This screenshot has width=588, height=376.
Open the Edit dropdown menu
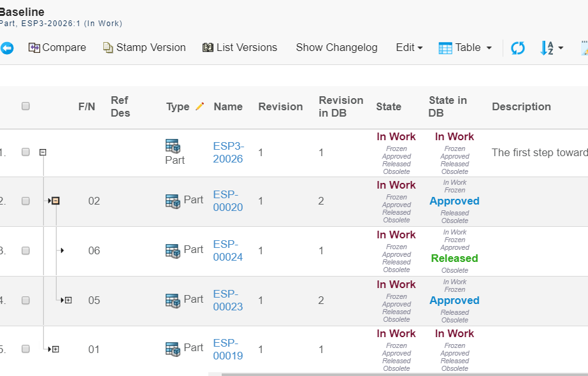pyautogui.click(x=409, y=48)
